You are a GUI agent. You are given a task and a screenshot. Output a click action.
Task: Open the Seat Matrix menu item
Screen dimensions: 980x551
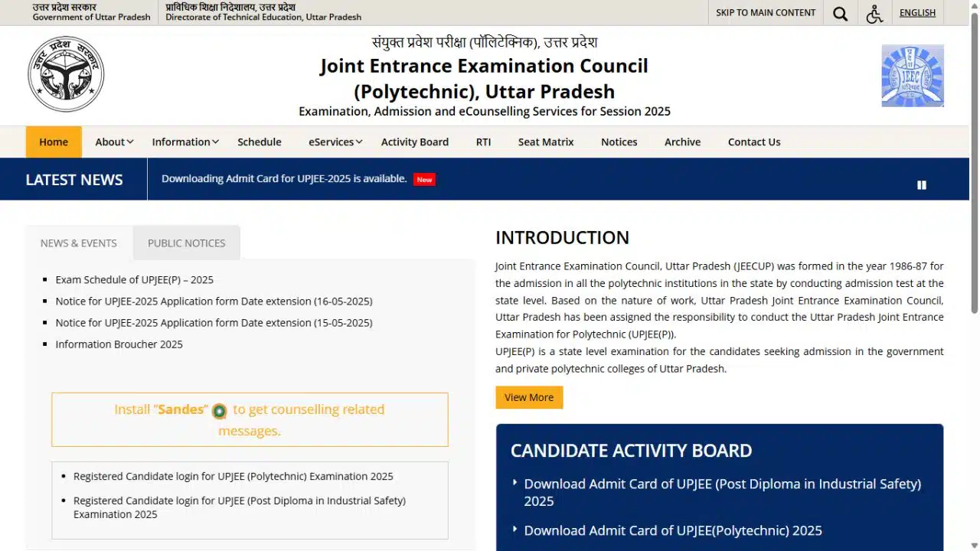546,142
